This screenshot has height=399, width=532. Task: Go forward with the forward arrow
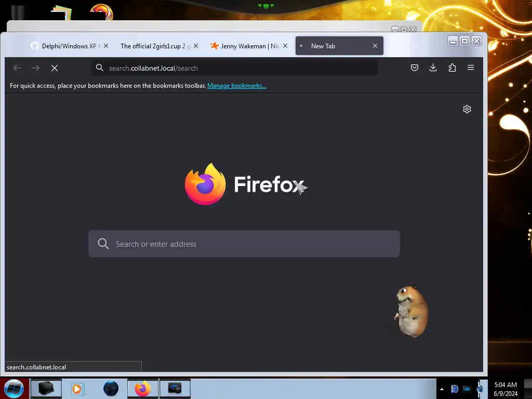(x=36, y=68)
